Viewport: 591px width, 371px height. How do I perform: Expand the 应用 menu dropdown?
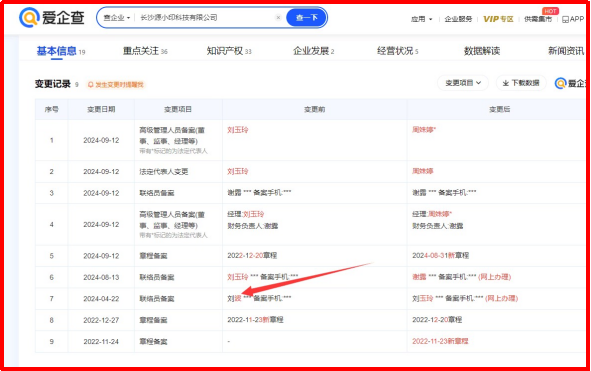pyautogui.click(x=421, y=19)
